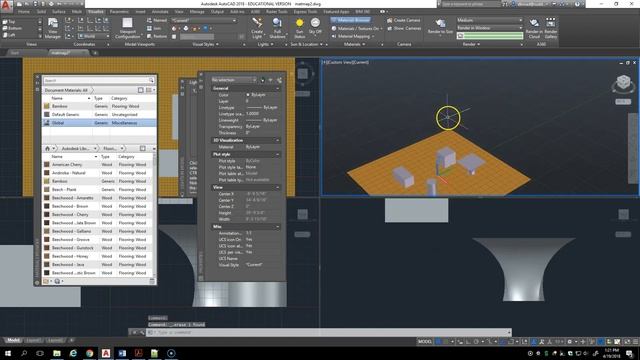Viewport: 640px width, 360px height.
Task: Click the command line input field
Action: tap(329, 332)
